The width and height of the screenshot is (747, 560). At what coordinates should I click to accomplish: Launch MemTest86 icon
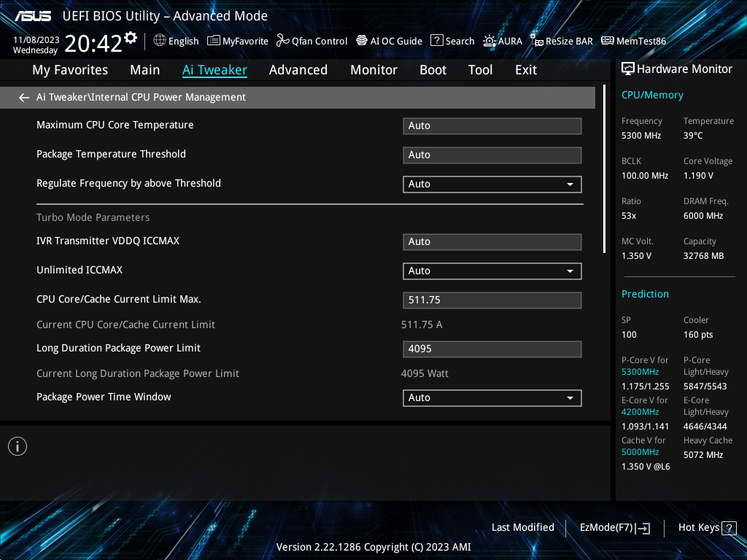(x=608, y=41)
